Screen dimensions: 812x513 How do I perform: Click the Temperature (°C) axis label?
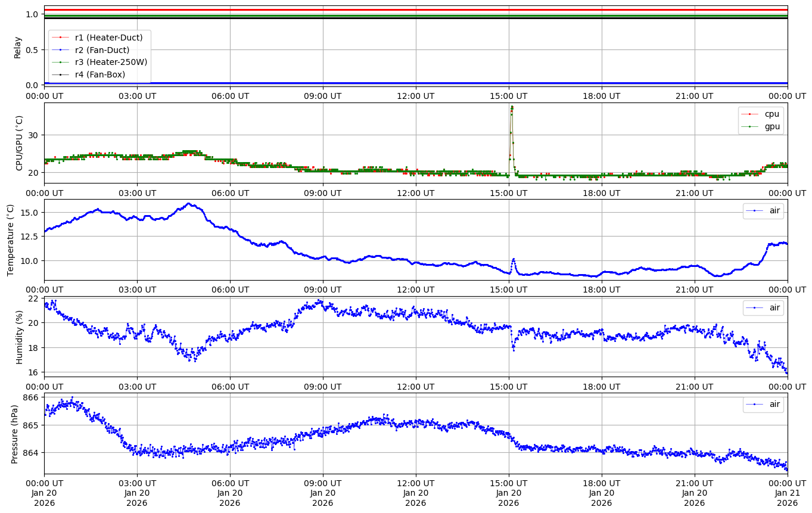click(x=10, y=240)
